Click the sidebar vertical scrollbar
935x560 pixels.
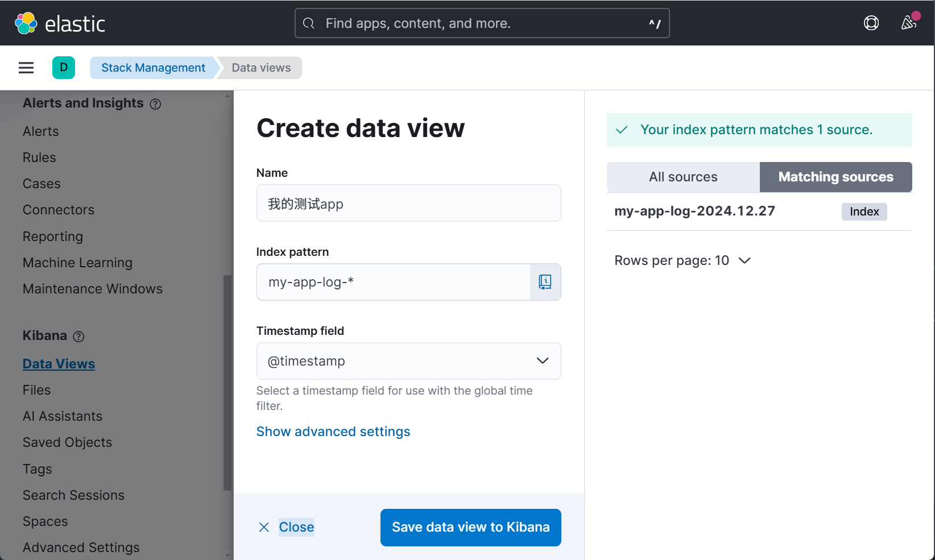227,381
